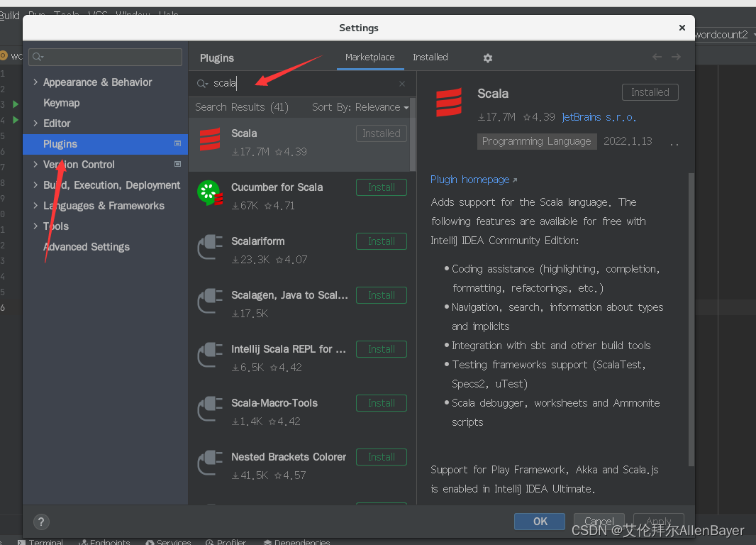Install the Scala-Macro-Tools plugin
The image size is (756, 545).
point(382,403)
